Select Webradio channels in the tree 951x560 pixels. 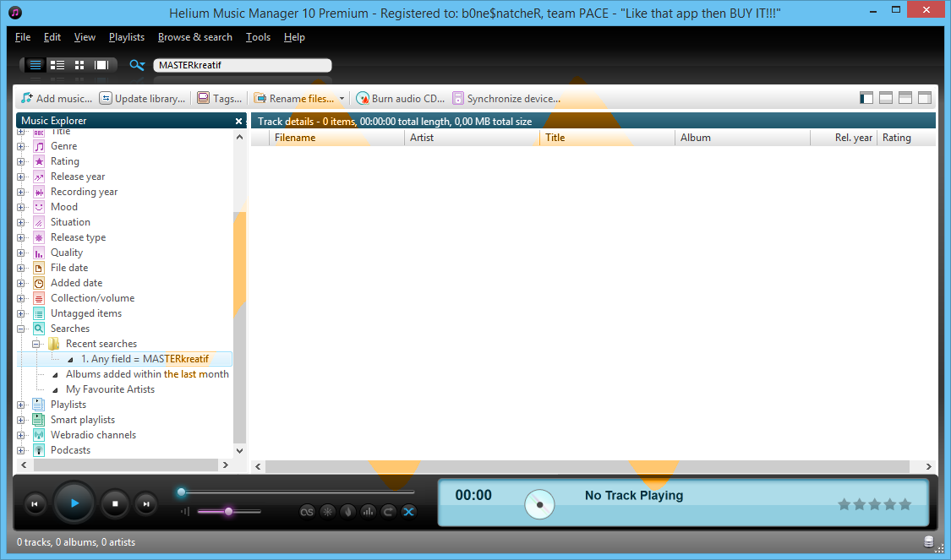click(93, 434)
